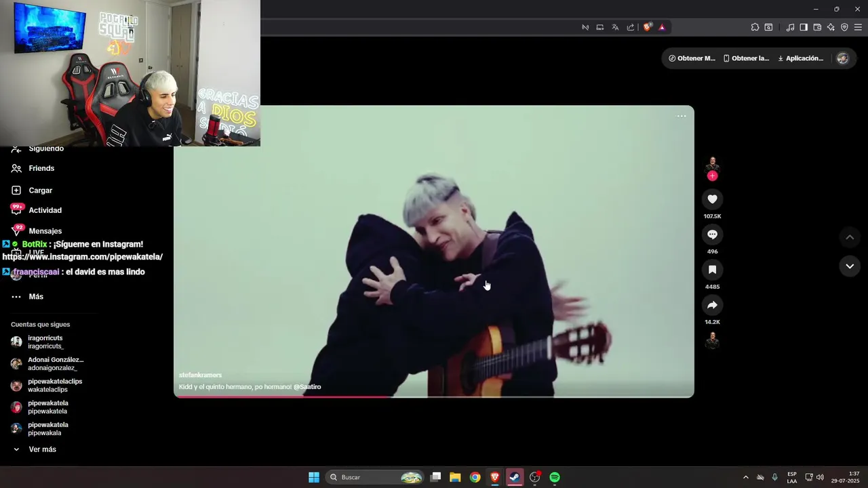Viewport: 868px width, 488px height.
Task: Click taskbar microphone icon
Action: [x=774, y=477]
